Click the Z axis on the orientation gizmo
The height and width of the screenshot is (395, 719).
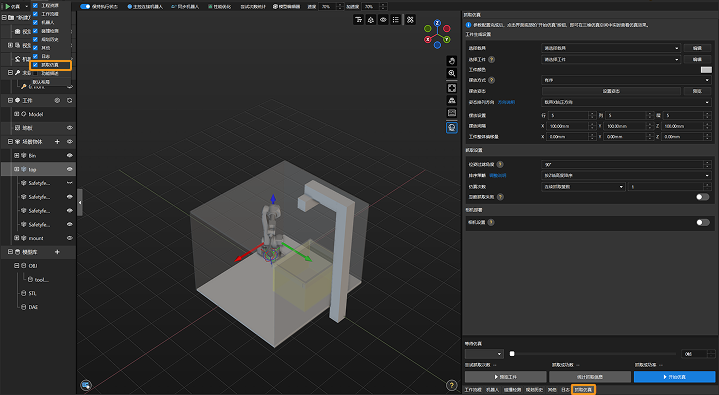[x=437, y=23]
